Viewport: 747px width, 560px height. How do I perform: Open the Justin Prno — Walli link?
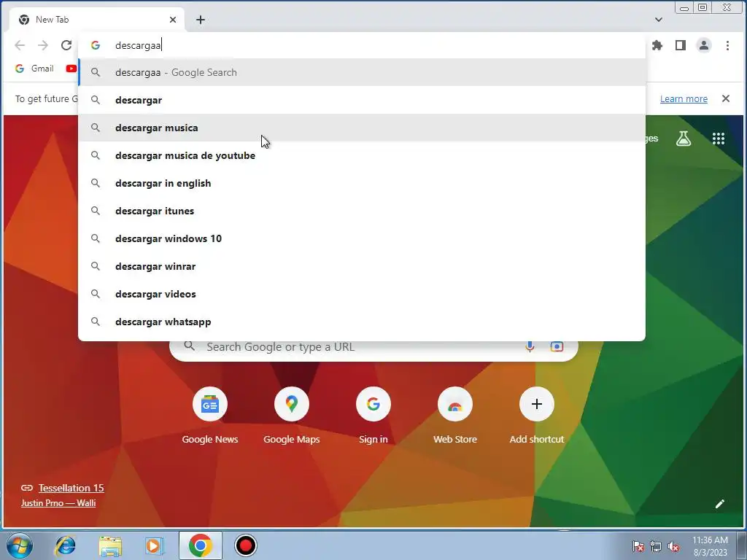(58, 503)
